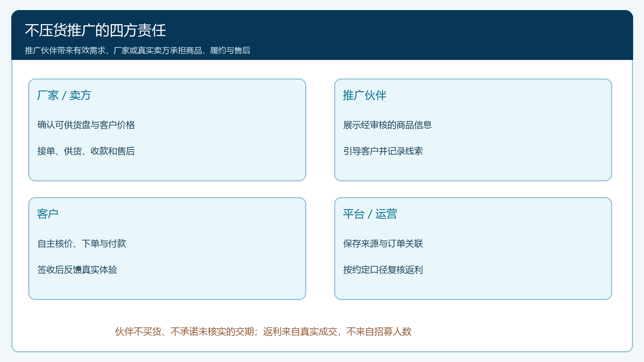The width and height of the screenshot is (644, 362).
Task: Click the 平台 / 运营 card heading
Action: click(370, 214)
